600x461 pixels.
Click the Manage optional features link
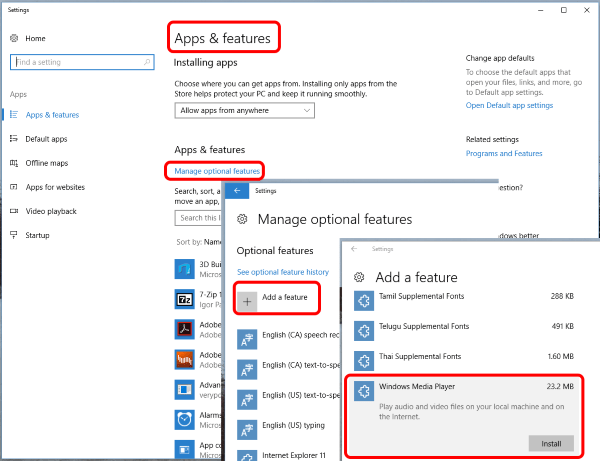click(x=217, y=171)
